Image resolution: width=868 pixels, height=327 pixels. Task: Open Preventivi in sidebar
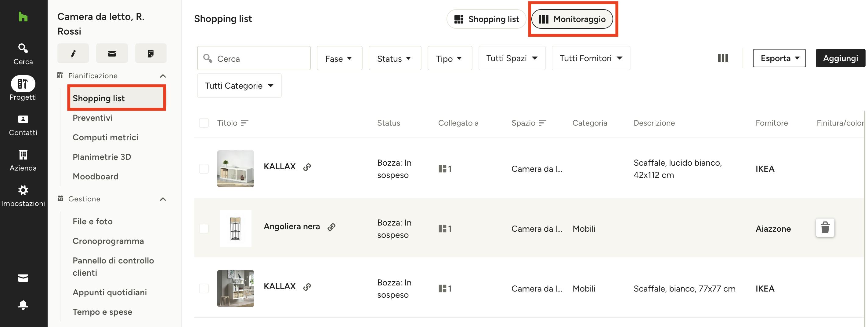93,118
